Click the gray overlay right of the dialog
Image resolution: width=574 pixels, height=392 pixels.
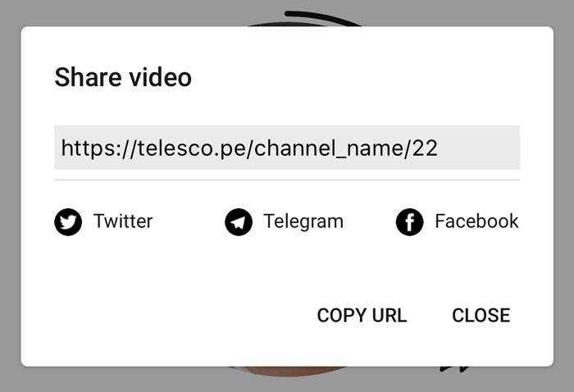pos(564,196)
